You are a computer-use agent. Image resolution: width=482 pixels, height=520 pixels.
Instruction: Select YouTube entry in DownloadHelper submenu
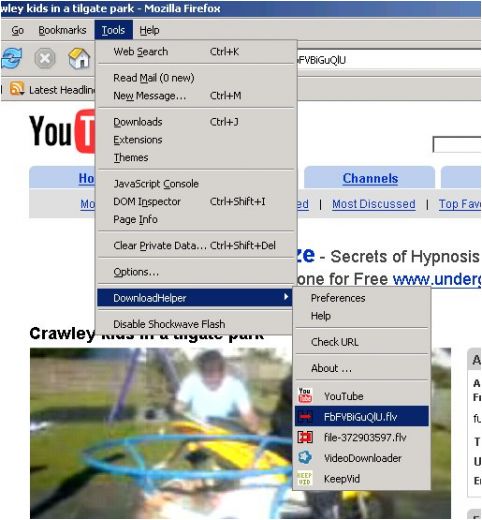362,396
